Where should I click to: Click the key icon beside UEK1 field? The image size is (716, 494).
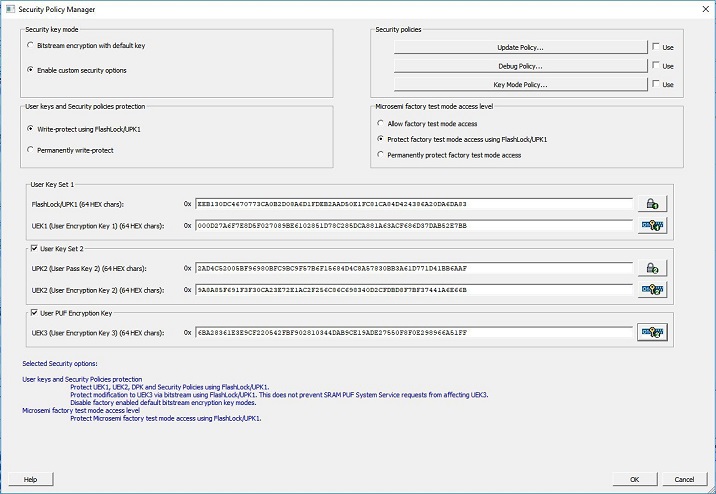(651, 226)
